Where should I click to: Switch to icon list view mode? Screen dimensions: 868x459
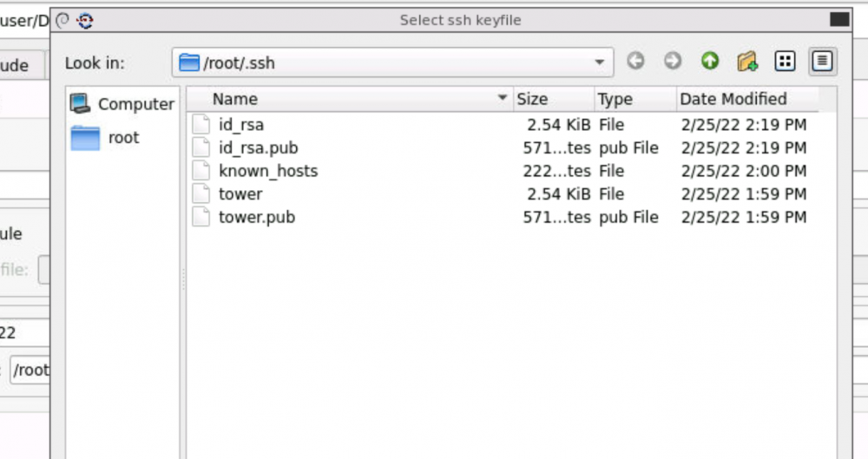pyautogui.click(x=785, y=61)
